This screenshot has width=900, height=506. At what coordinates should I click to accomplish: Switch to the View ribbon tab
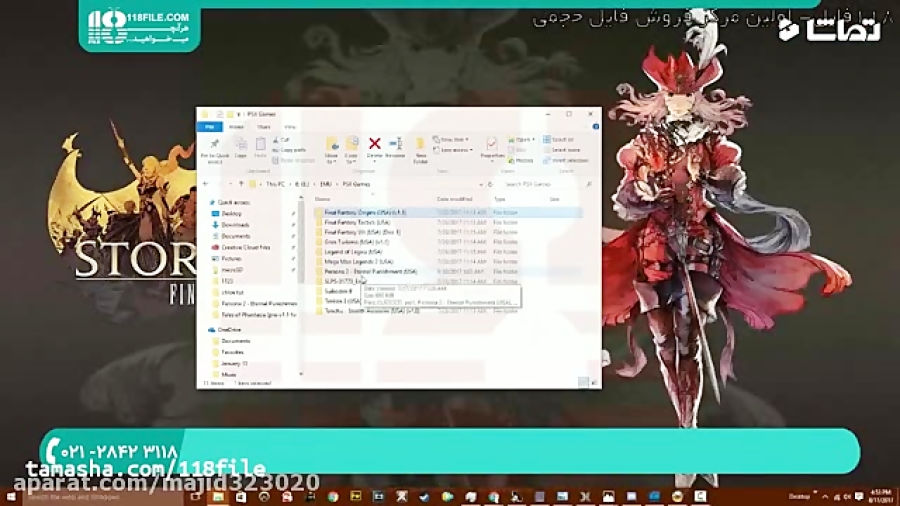289,127
